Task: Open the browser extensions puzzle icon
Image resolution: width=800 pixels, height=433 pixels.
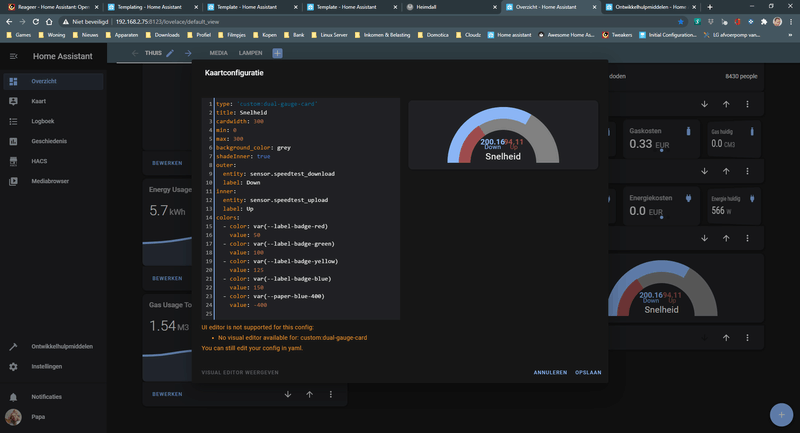Action: (x=764, y=22)
